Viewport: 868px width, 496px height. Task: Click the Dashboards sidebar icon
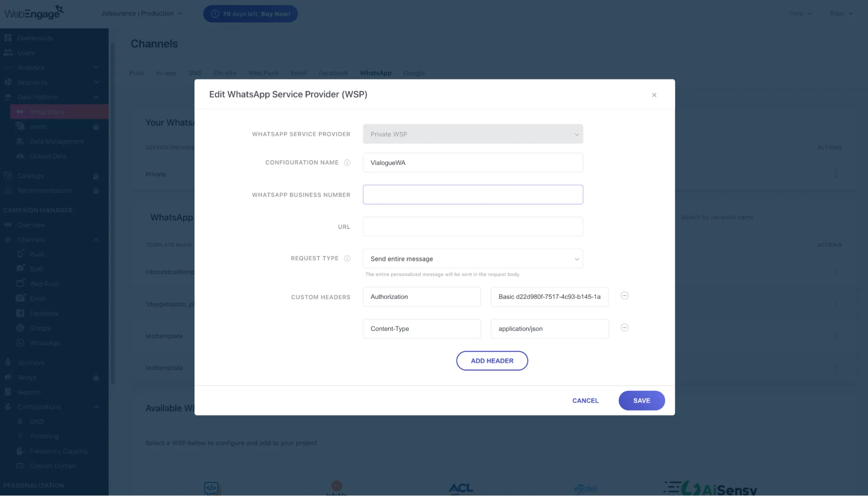pyautogui.click(x=8, y=38)
